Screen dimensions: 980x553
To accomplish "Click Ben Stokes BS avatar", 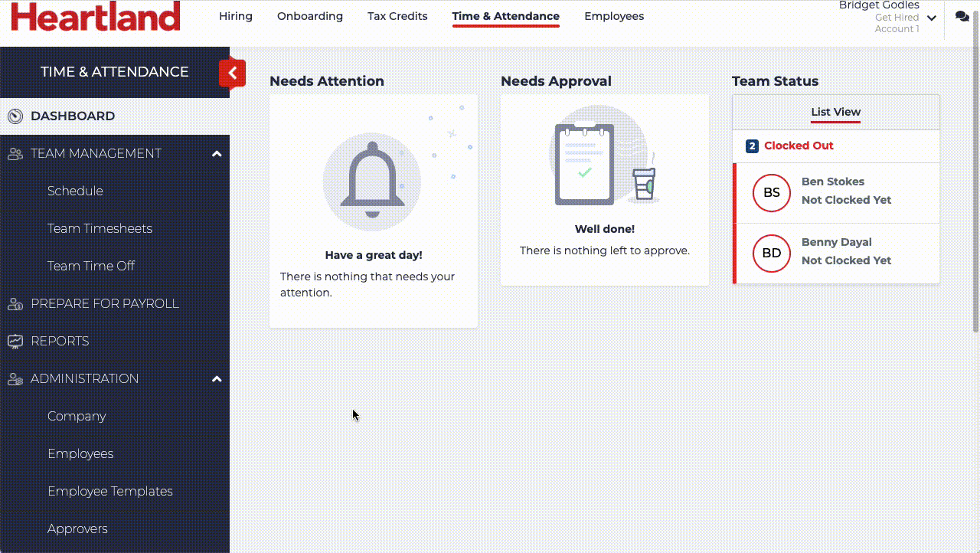I will [x=771, y=192].
